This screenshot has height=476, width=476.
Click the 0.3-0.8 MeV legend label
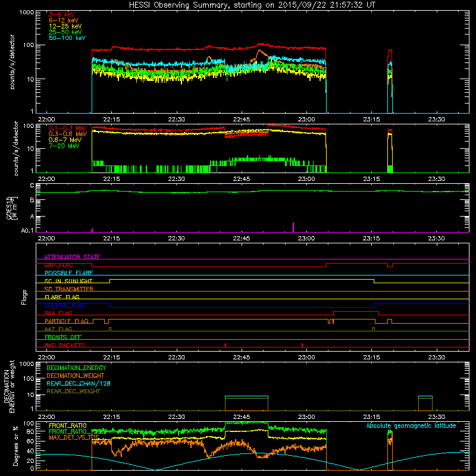click(68, 134)
